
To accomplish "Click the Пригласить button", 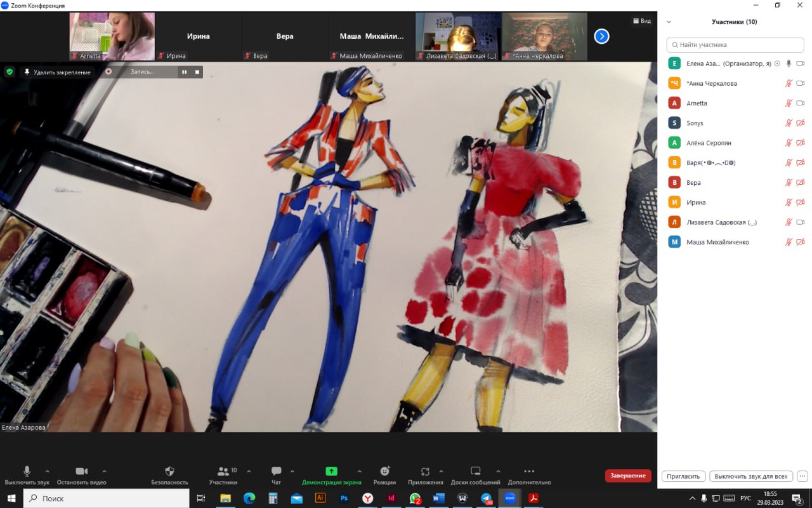I will coord(684,476).
